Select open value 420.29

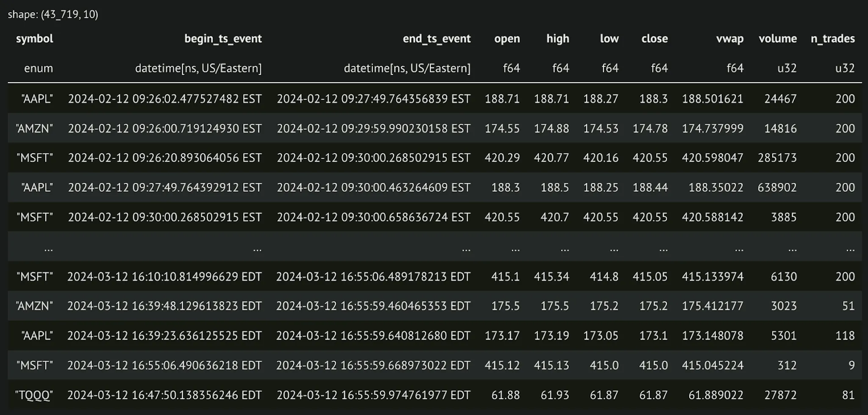pos(502,158)
